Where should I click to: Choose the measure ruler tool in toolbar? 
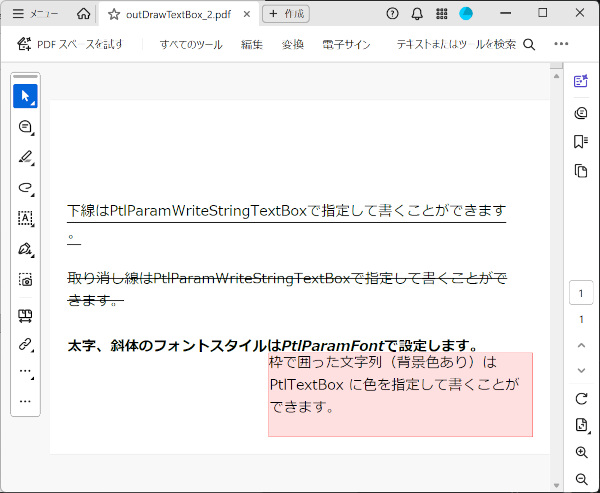tap(25, 316)
